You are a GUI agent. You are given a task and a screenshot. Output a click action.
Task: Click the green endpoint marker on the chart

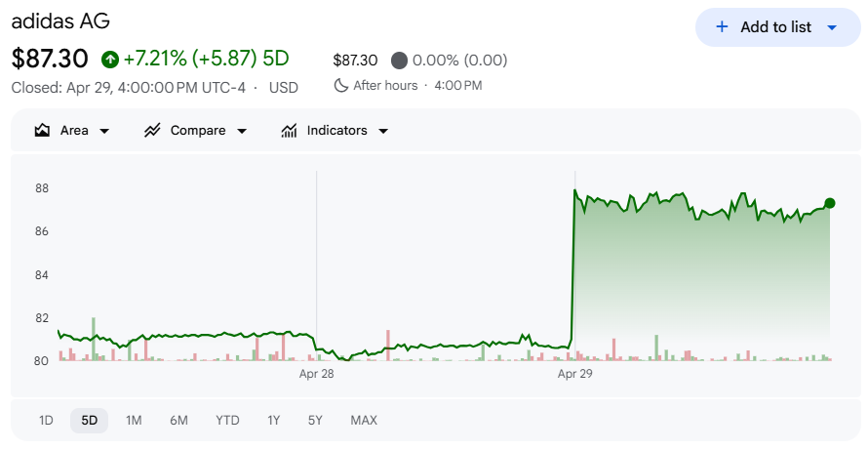[829, 203]
